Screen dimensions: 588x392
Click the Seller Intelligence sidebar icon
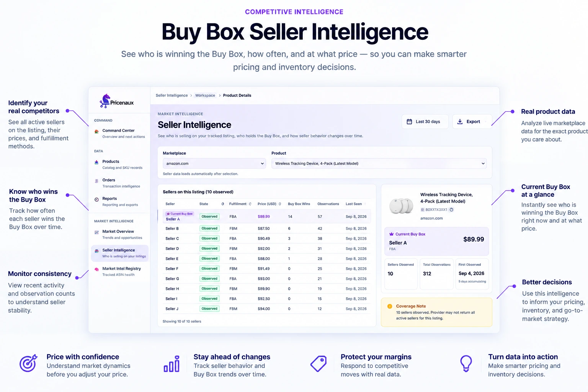tap(96, 251)
